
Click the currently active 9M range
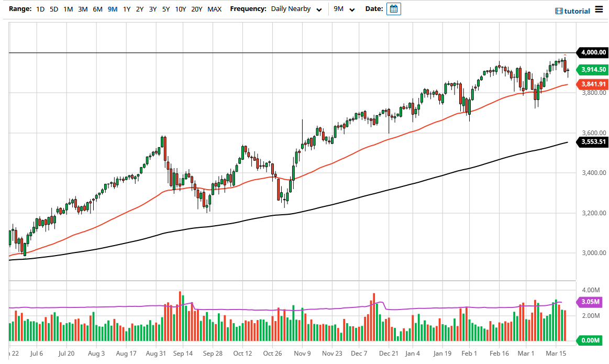(112, 9)
